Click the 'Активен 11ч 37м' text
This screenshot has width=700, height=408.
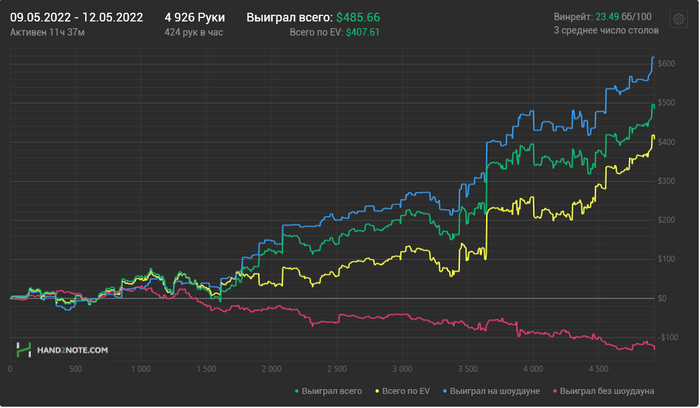(x=47, y=32)
